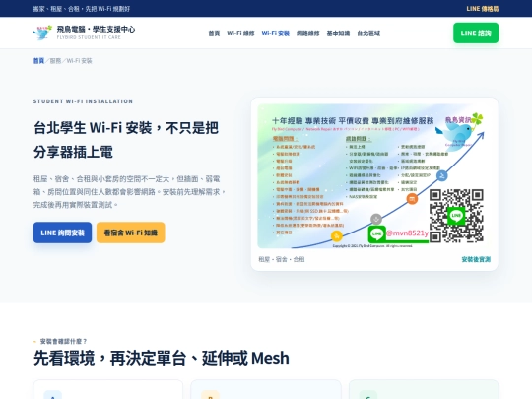This screenshot has width=532, height=399.
Task: Go to 首頁 in the navigation menu
Action: [x=214, y=33]
